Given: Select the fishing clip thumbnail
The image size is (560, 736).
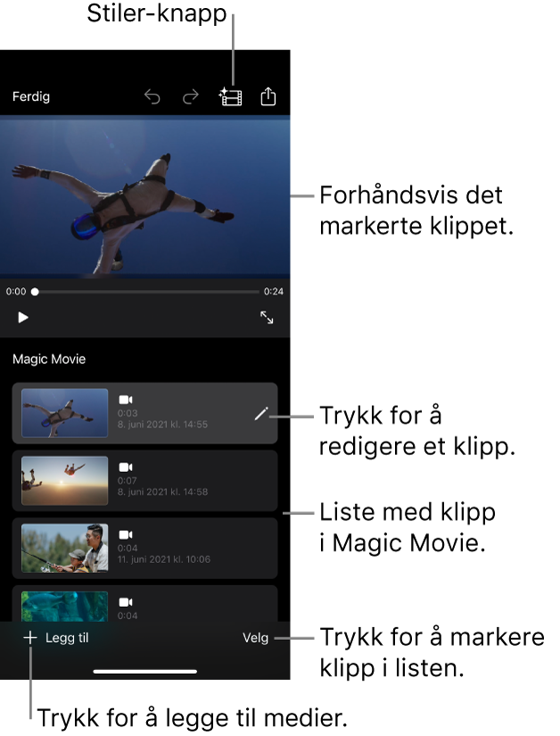Looking at the screenshot, I should click(65, 548).
